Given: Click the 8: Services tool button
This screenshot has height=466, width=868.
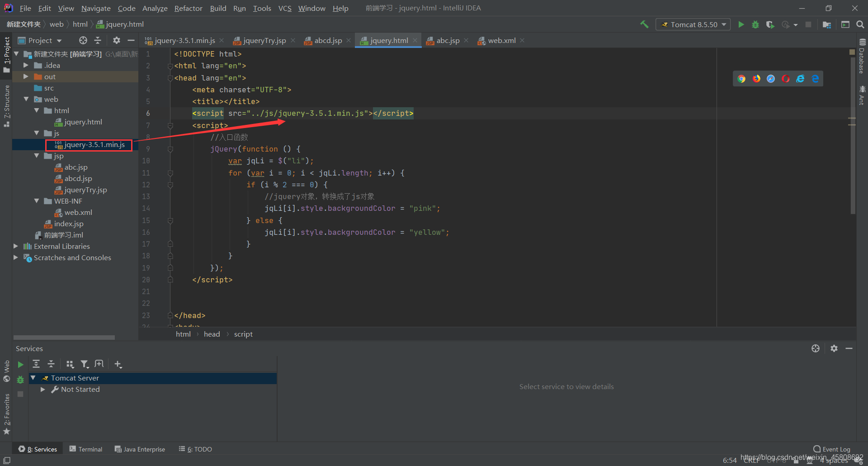Looking at the screenshot, I should coord(38,449).
